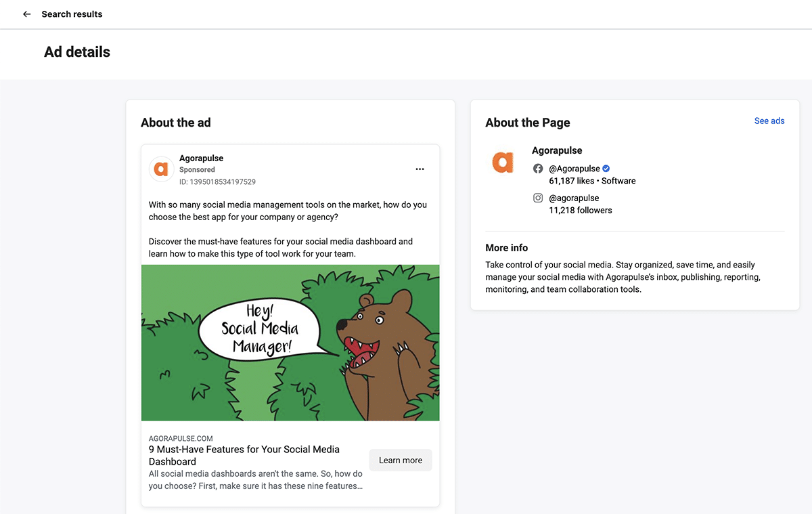Click the Agorapulse advertiser name in the ad

201,158
